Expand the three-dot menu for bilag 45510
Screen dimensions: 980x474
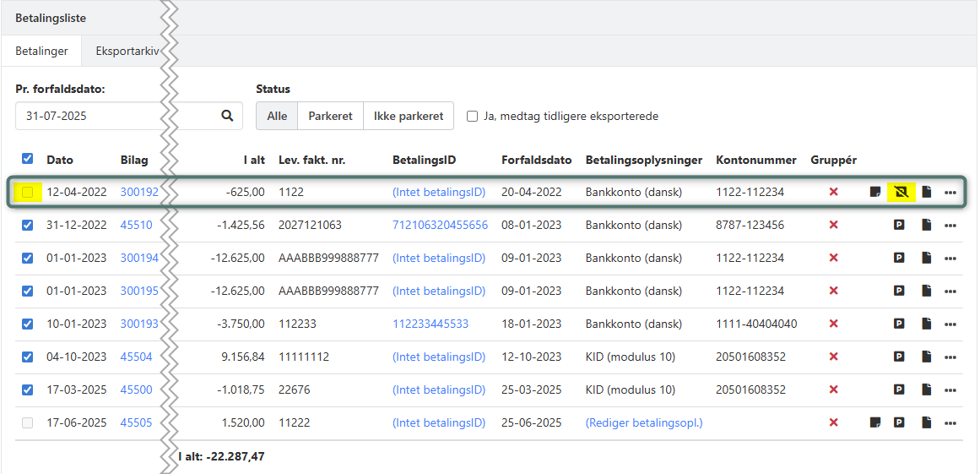click(950, 225)
